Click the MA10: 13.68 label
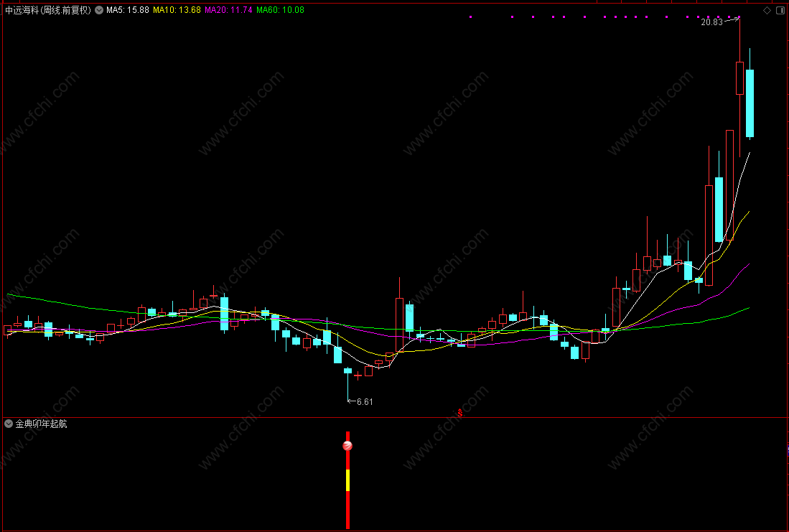 177,9
